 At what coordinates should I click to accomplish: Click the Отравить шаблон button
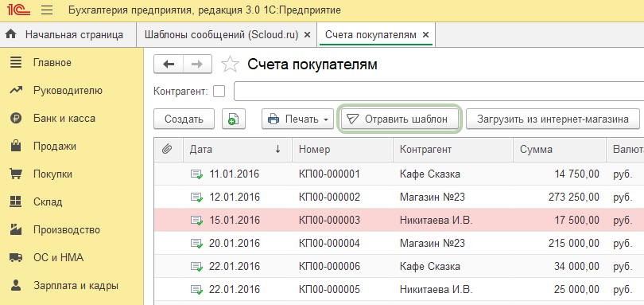click(400, 119)
